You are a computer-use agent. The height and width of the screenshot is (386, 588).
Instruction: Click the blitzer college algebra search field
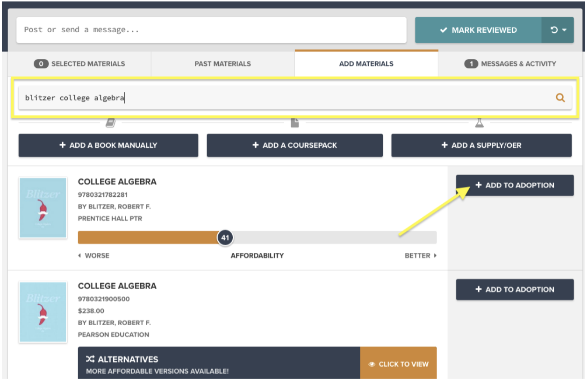[x=295, y=98]
